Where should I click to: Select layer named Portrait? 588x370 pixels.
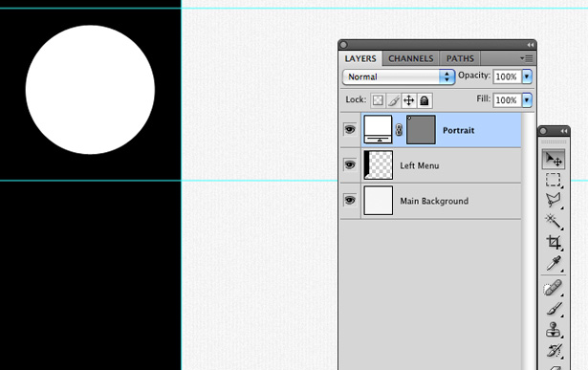(x=458, y=130)
